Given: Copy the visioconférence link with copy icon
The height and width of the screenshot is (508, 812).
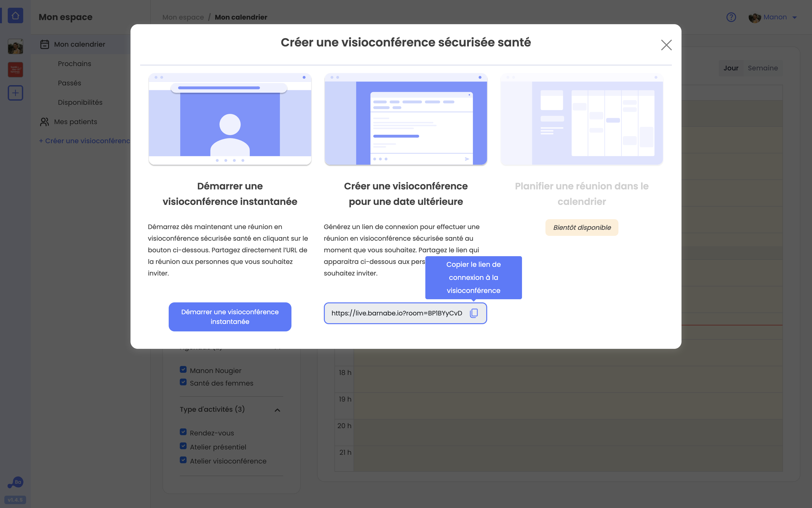Looking at the screenshot, I should 474,313.
